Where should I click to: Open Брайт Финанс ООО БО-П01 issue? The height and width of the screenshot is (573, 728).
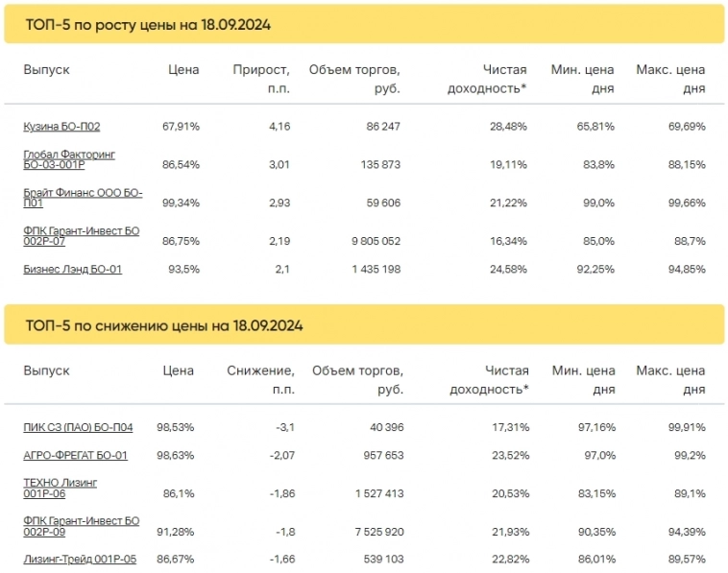pyautogui.click(x=83, y=198)
